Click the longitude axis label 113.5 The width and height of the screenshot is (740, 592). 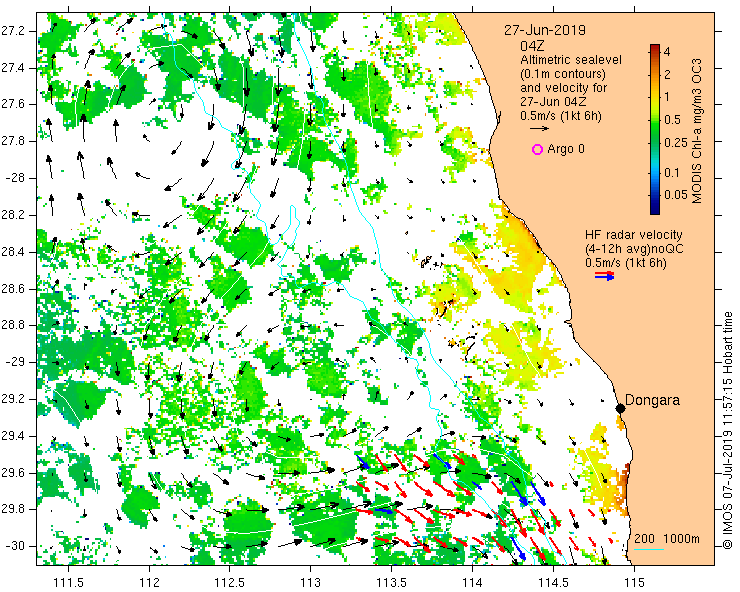point(391,583)
